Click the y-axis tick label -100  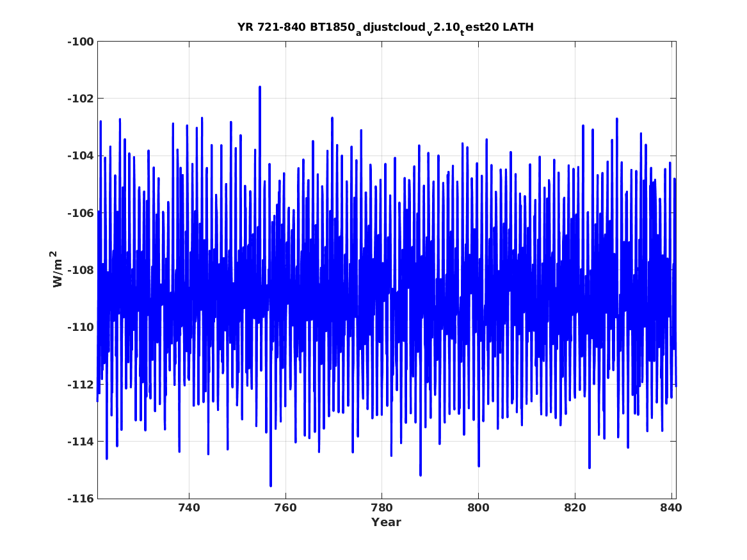click(x=81, y=42)
